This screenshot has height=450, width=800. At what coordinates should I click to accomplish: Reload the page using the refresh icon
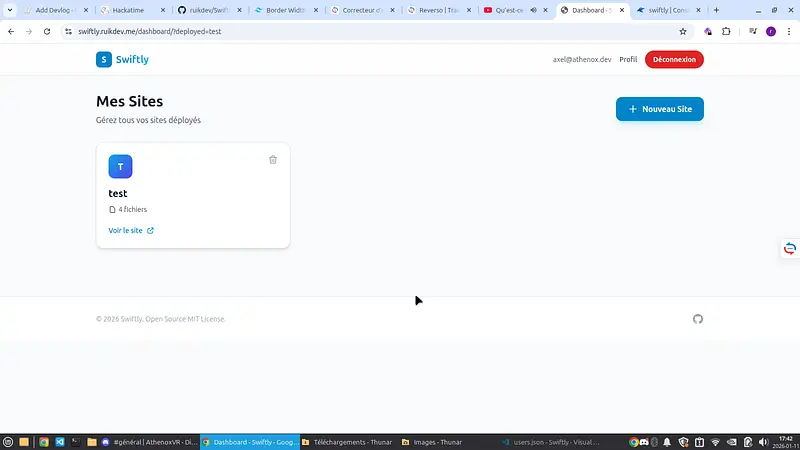pos(46,31)
